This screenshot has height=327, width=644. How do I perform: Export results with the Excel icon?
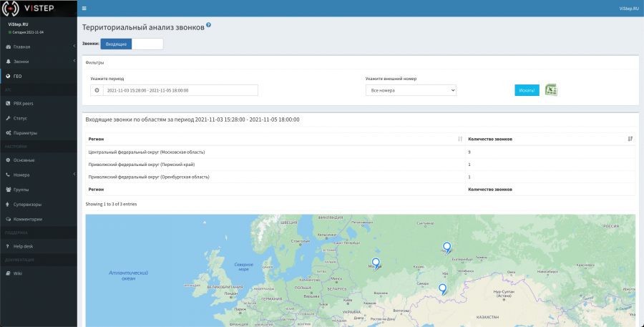point(550,90)
